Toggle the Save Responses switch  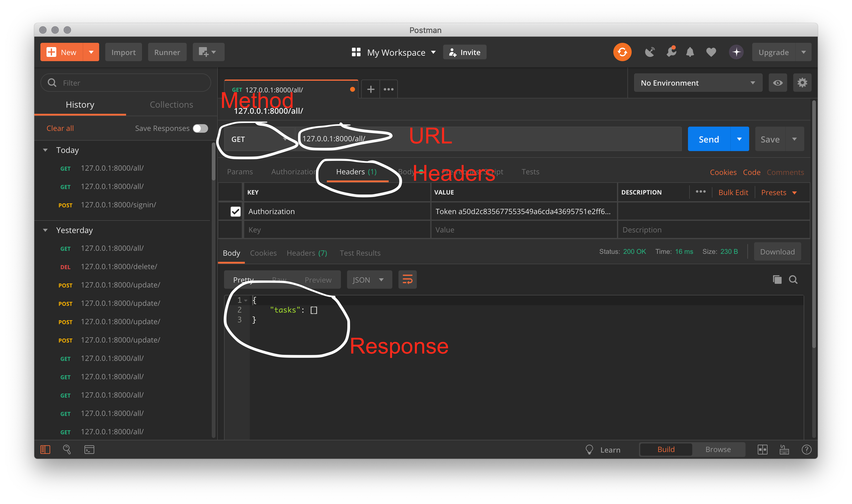pyautogui.click(x=200, y=128)
